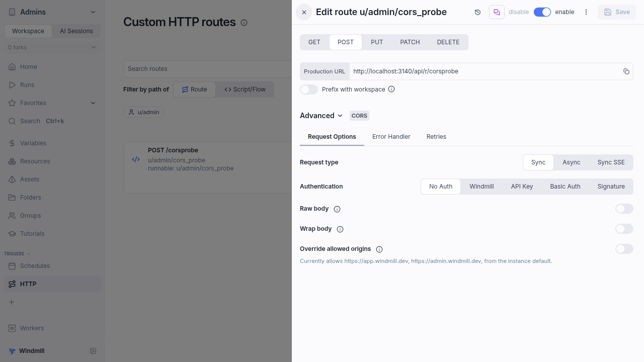Filter by Route path
The image size is (644, 362).
[194, 89]
